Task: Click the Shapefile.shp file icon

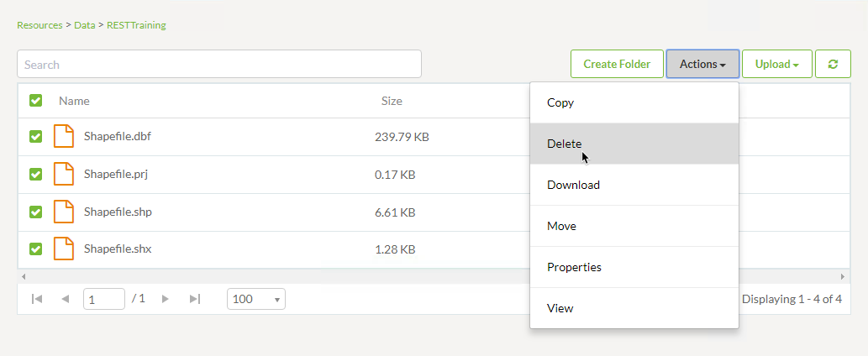Action: pyautogui.click(x=64, y=212)
